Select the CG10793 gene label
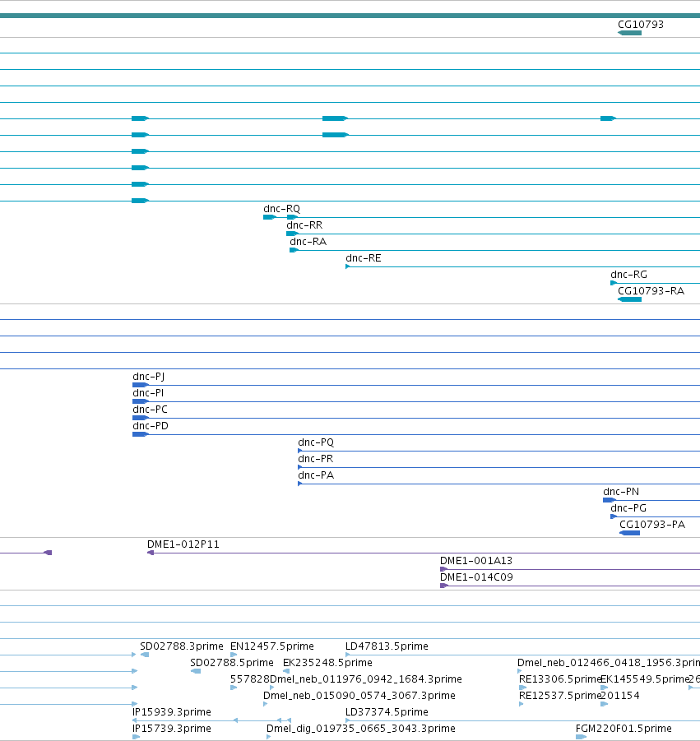Image resolution: width=700 pixels, height=741 pixels. pyautogui.click(x=641, y=25)
